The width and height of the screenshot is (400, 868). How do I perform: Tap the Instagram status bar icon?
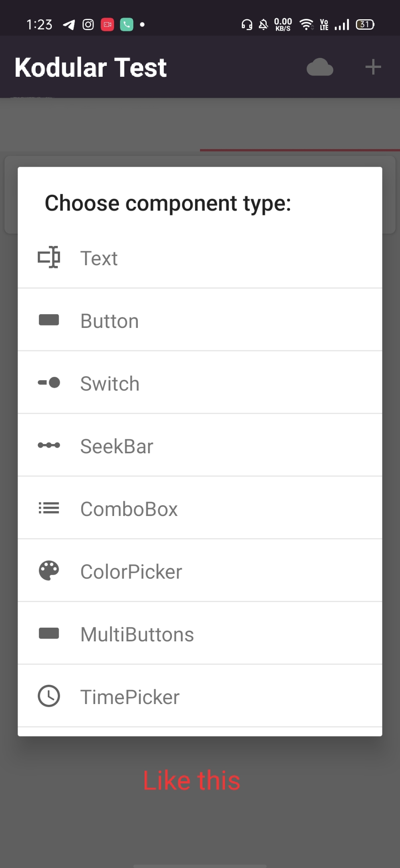88,25
